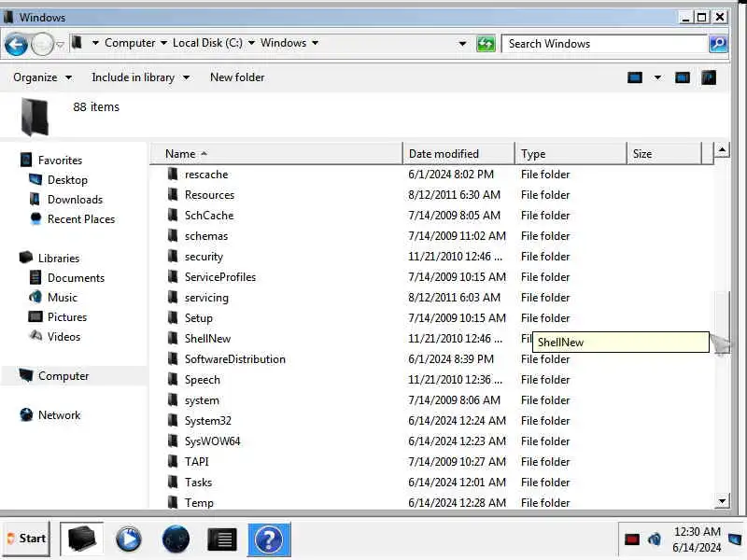This screenshot has height=560, width=747.
Task: Sort by the Type column header
Action: click(571, 154)
